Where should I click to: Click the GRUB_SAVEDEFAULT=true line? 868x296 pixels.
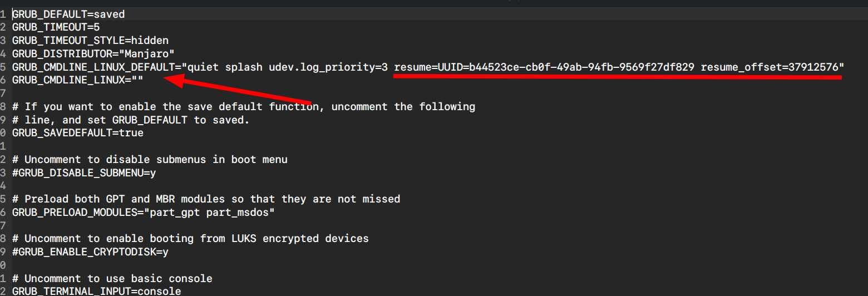[77, 133]
